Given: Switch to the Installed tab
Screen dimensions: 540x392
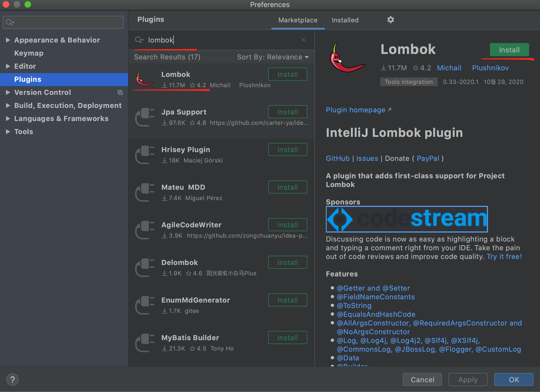Looking at the screenshot, I should coord(345,20).
